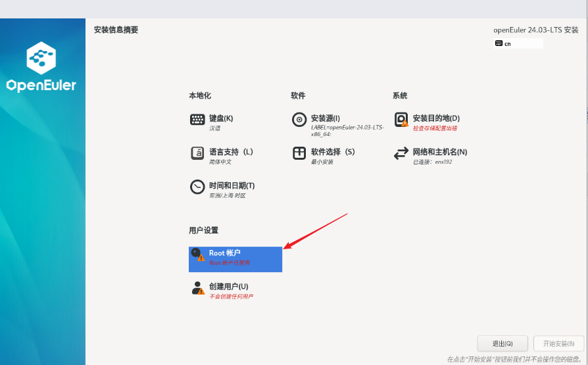Click the cn keyboard layout indicator

click(x=518, y=43)
